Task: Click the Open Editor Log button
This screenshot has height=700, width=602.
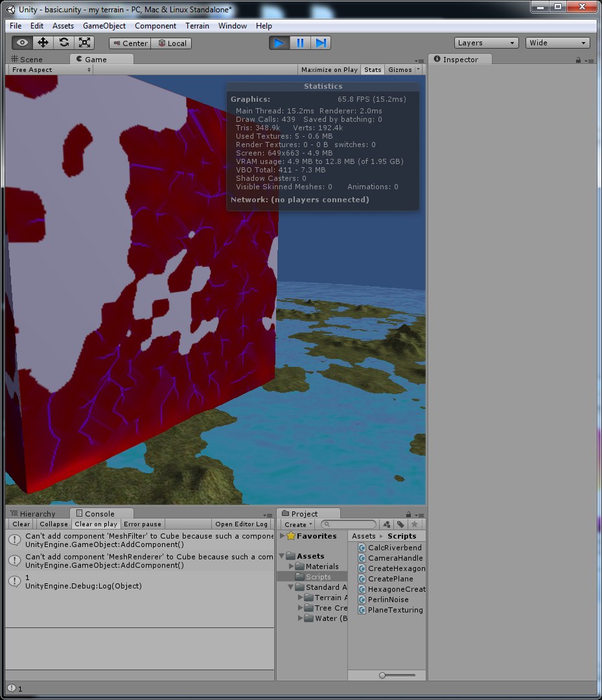Action: (241, 524)
